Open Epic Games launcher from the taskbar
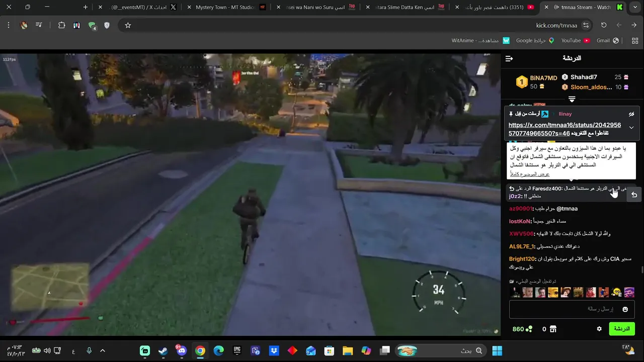 pyautogui.click(x=237, y=350)
